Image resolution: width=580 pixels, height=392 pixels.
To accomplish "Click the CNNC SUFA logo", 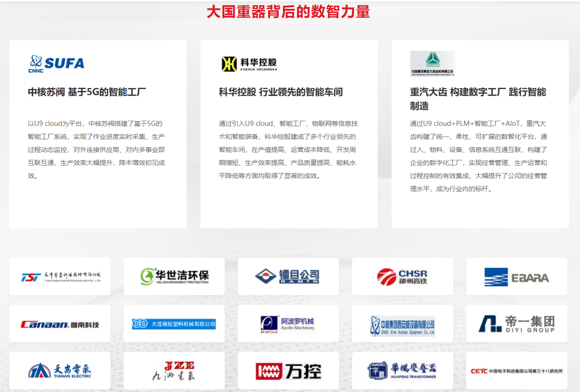I will (x=56, y=63).
